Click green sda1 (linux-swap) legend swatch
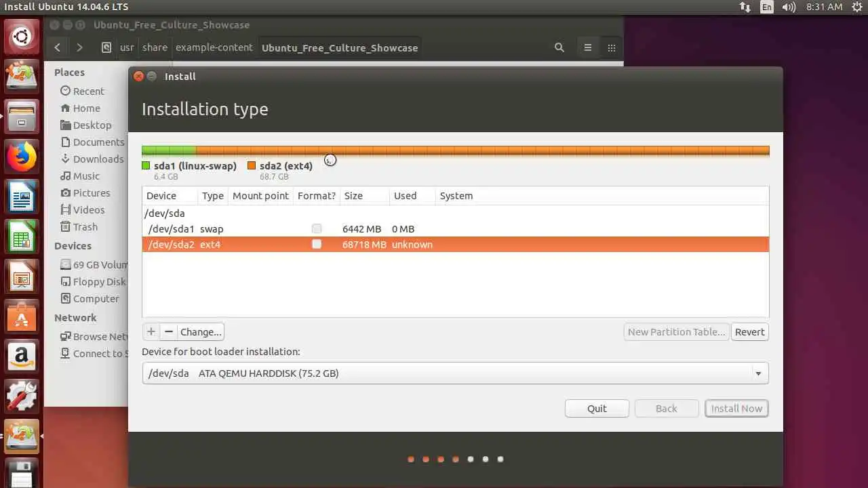 point(146,165)
